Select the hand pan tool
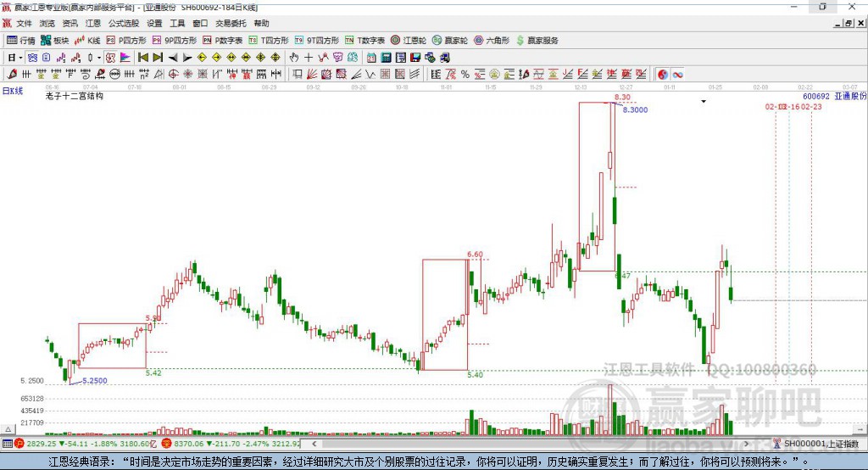868x470 pixels. pyautogui.click(x=293, y=58)
